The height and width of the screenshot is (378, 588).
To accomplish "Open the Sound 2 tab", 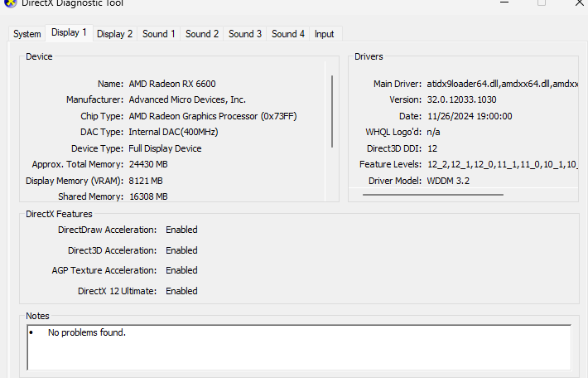I will [x=202, y=34].
